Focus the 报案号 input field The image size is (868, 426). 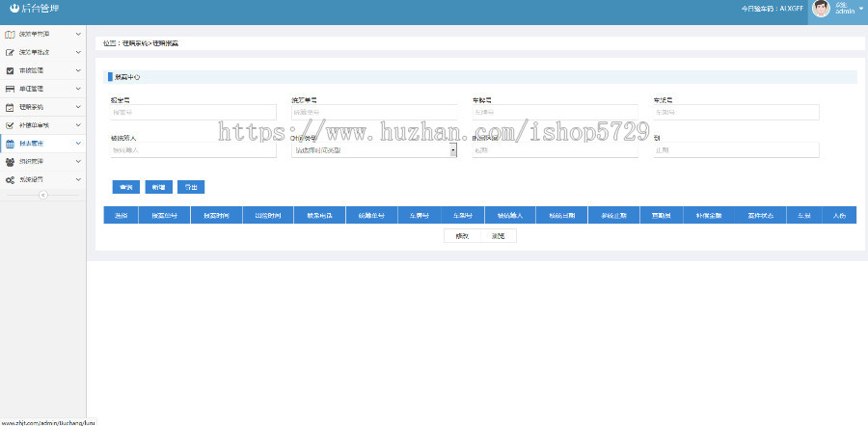click(x=193, y=113)
